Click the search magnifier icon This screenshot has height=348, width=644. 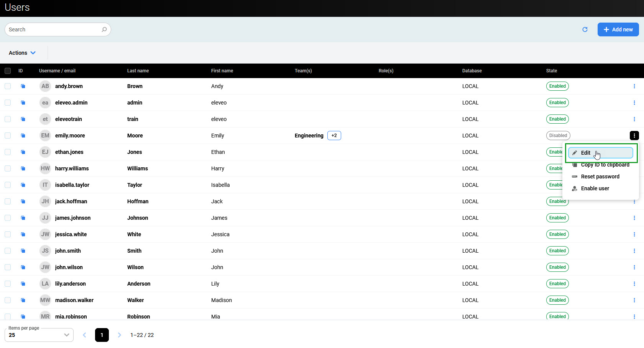tap(104, 29)
